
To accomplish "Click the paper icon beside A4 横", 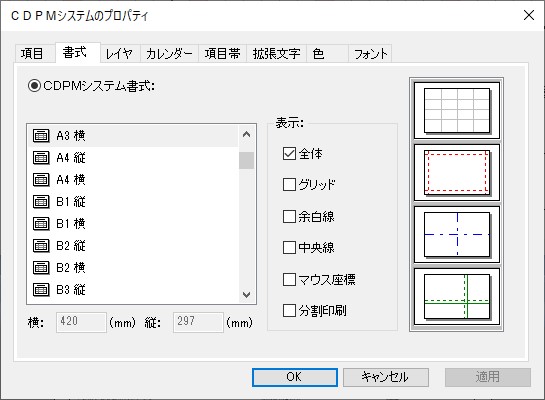I will coord(41,180).
